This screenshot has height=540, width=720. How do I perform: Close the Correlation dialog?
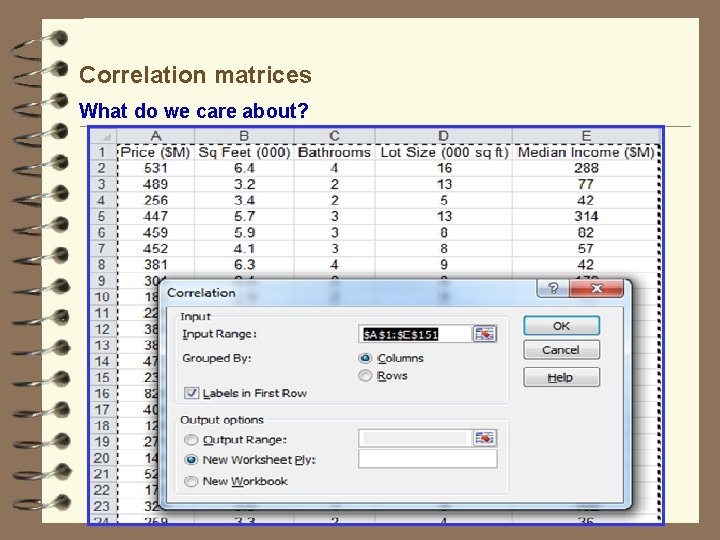[596, 288]
